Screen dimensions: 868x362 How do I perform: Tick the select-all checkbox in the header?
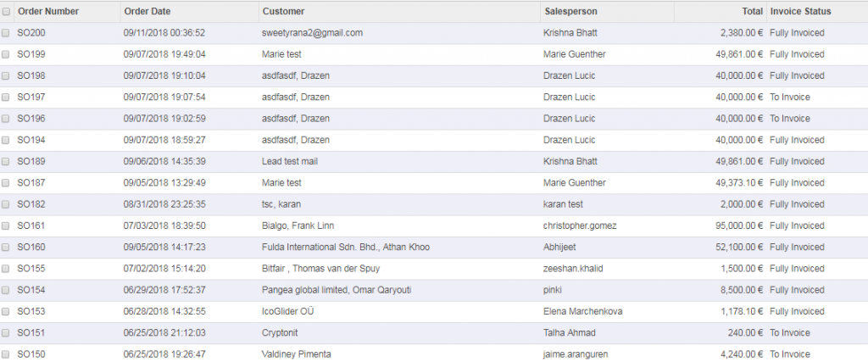[x=7, y=12]
